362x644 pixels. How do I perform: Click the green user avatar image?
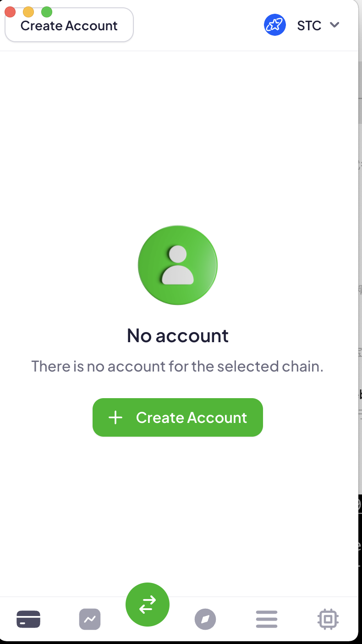(178, 265)
